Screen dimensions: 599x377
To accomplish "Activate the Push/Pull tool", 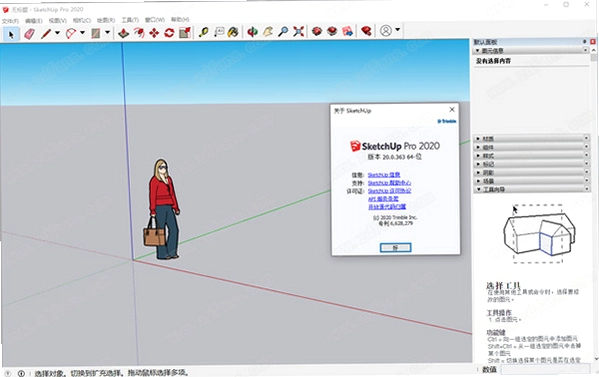I will pos(123,33).
